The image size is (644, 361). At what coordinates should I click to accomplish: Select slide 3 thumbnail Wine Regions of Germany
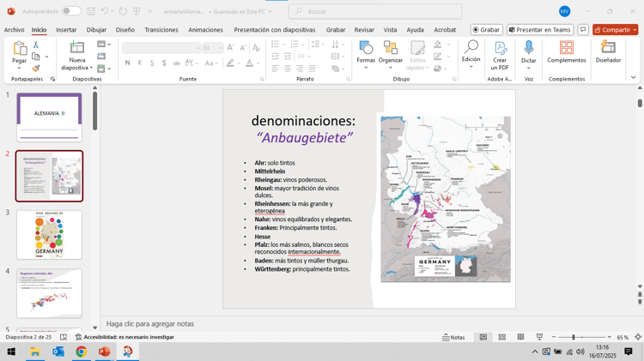49,235
